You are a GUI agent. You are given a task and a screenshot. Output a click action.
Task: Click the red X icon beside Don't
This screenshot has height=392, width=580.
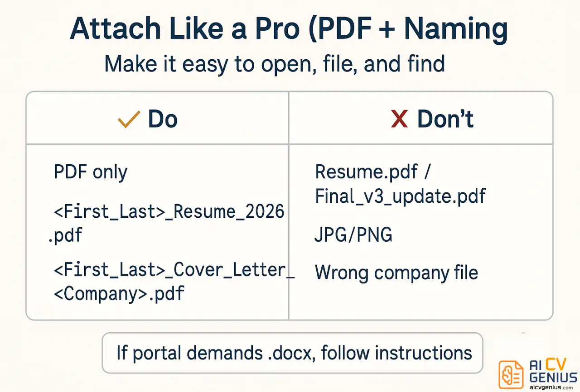399,119
